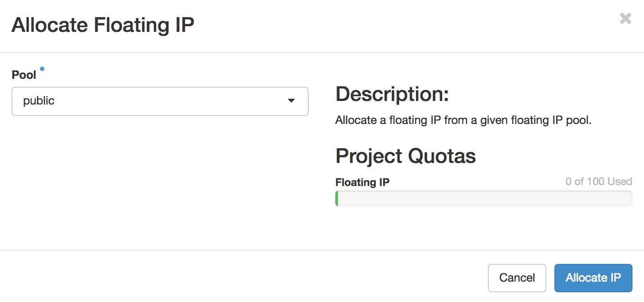The height and width of the screenshot is (302, 644).
Task: Click the 'Allocate Floating IP' dialog title
Action: [x=103, y=25]
